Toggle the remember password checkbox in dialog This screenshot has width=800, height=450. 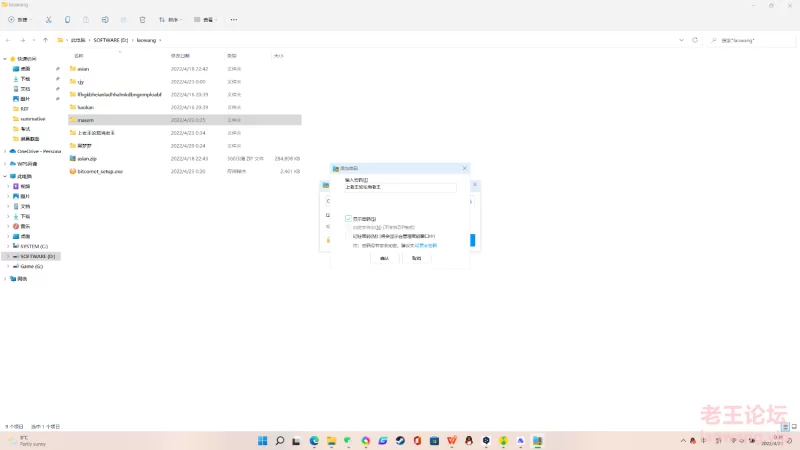(x=348, y=236)
